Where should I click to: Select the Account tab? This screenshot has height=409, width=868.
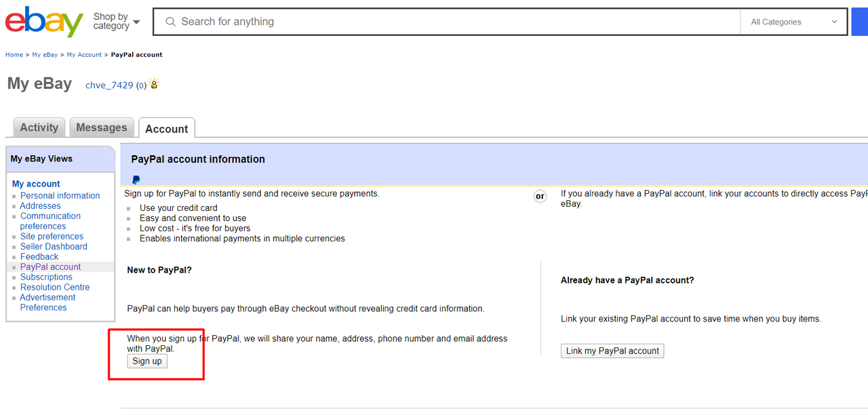point(166,129)
